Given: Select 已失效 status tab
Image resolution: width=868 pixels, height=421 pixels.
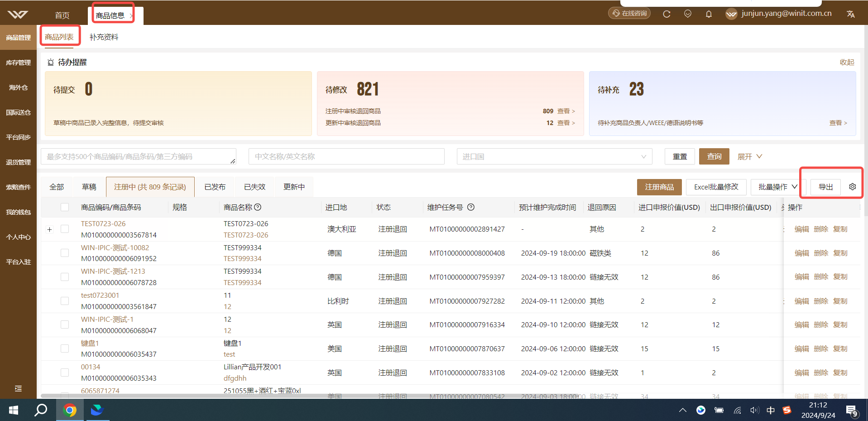Looking at the screenshot, I should pyautogui.click(x=254, y=187).
